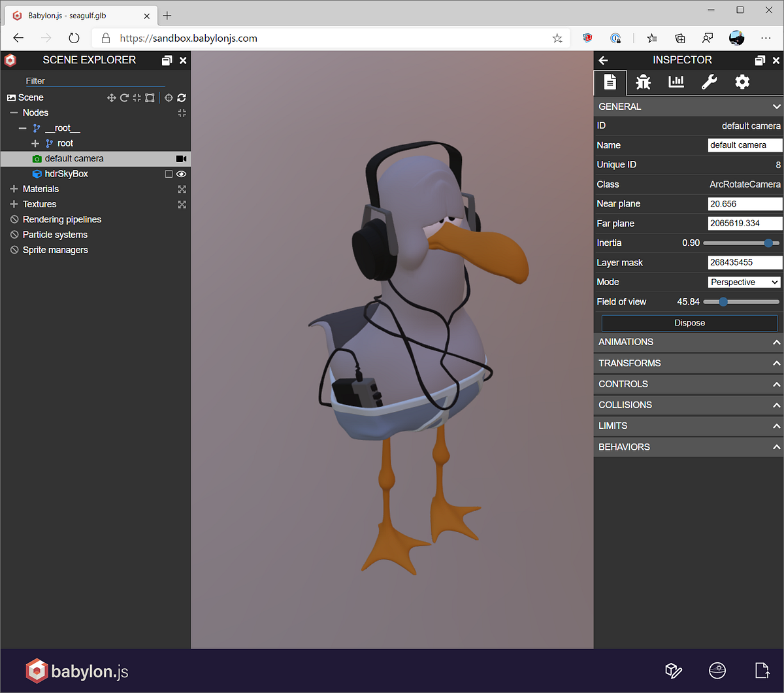
Task: Click the environment sphere icon at bottom right
Action: [717, 670]
